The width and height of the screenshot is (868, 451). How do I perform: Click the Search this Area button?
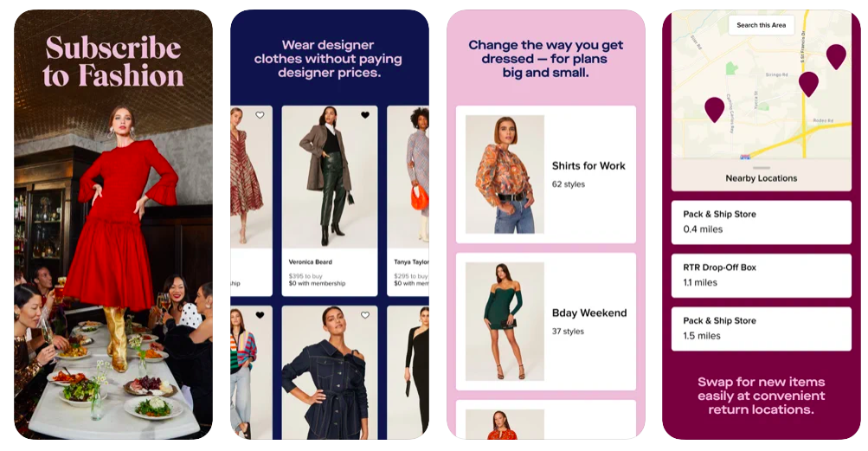[x=762, y=25]
